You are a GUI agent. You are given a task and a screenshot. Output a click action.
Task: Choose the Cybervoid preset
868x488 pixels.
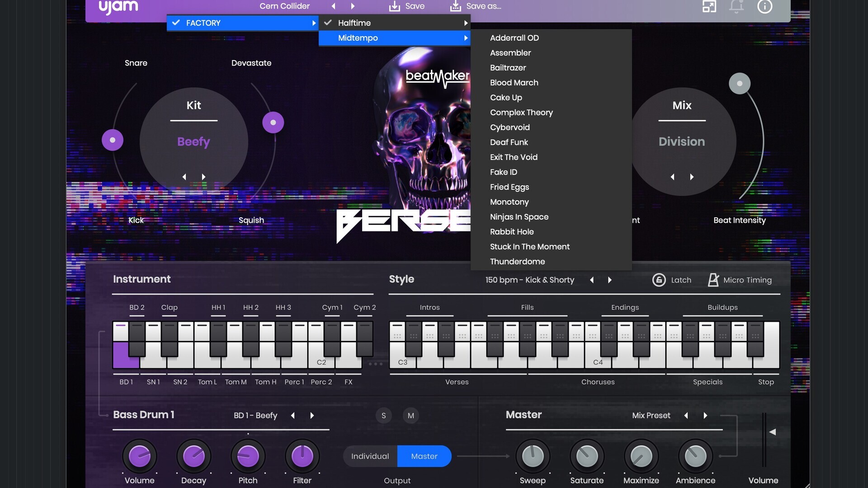(551, 127)
